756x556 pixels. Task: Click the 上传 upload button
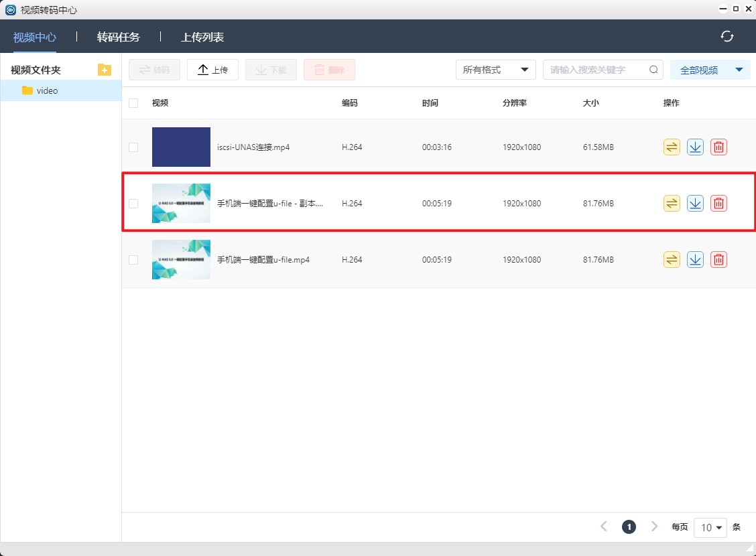tap(212, 70)
